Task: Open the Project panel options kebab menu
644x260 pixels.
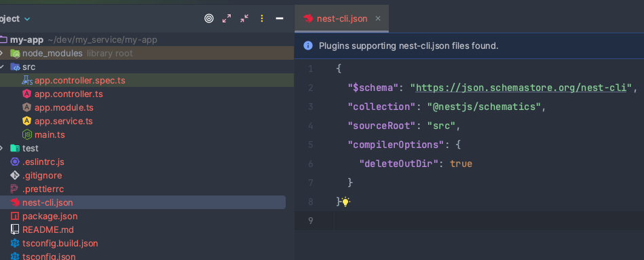Action: coord(262,18)
